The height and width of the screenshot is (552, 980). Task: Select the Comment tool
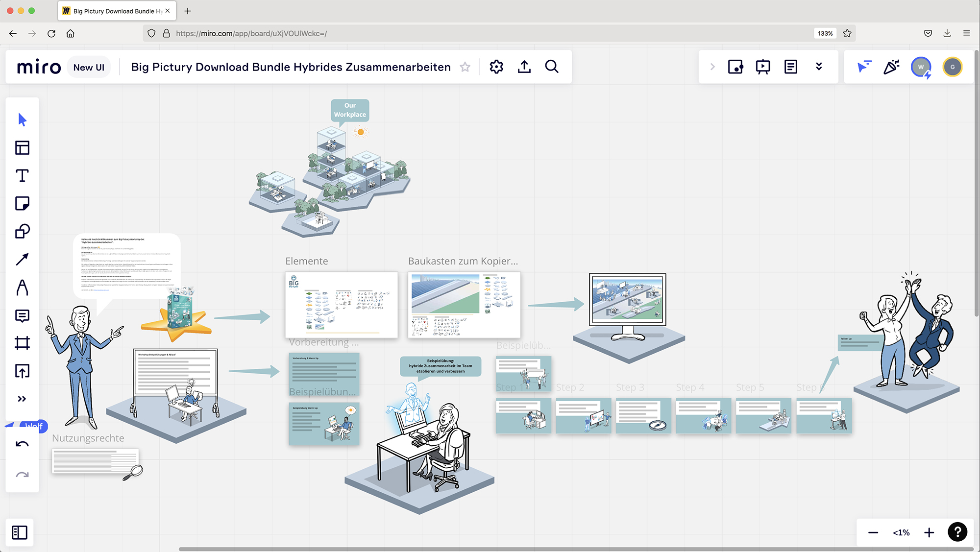(x=22, y=315)
